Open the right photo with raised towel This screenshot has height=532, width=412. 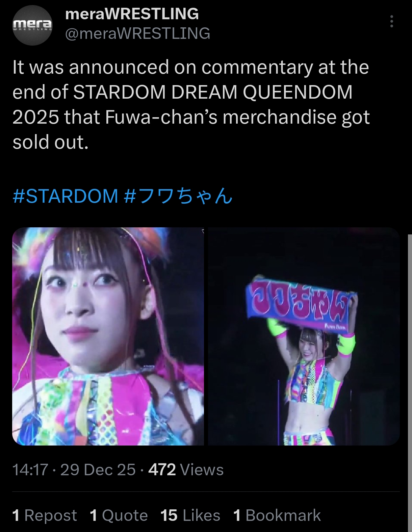[x=304, y=336]
